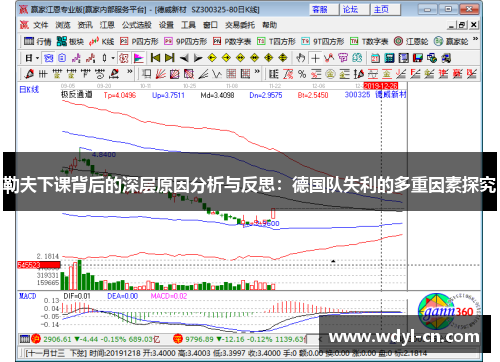The width and height of the screenshot is (500, 362).
Task: Click the DIF=0.01 value
Action: pos(77,296)
